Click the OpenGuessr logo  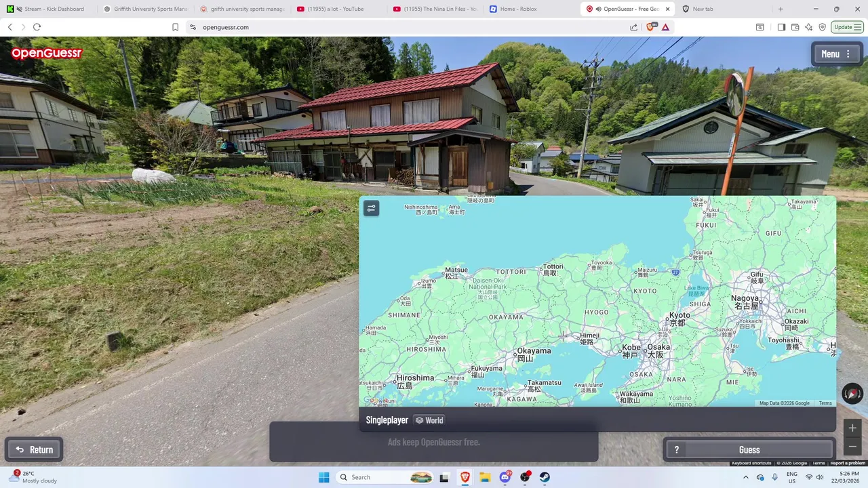coord(46,53)
